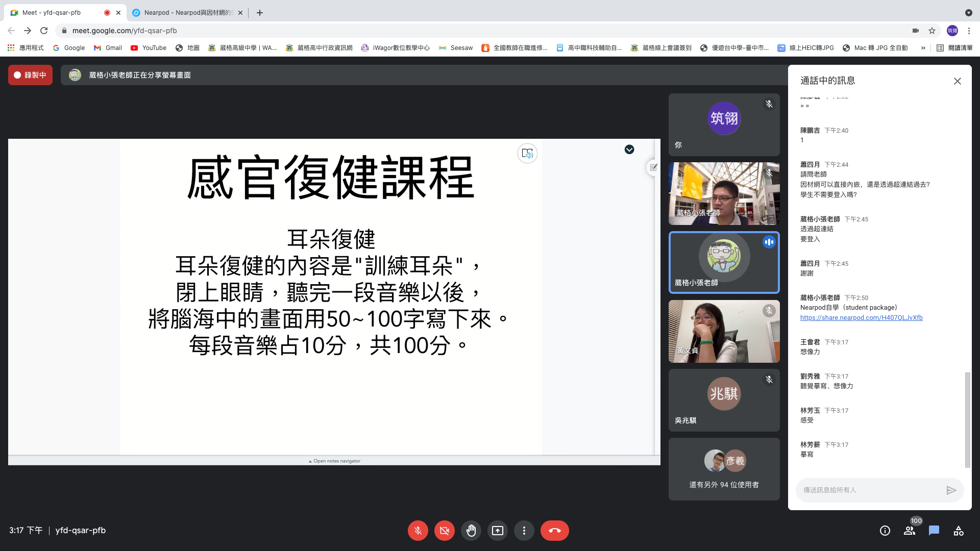Image resolution: width=980 pixels, height=551 pixels.
Task: Toggle the microphone mute button
Action: click(418, 531)
